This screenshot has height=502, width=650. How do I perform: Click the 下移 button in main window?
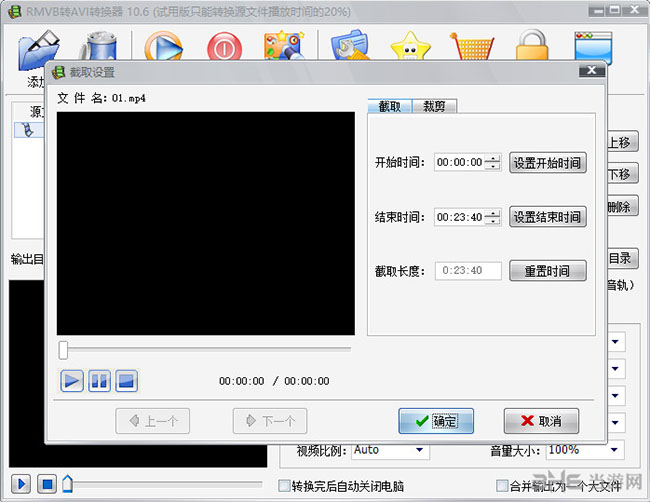coord(622,174)
